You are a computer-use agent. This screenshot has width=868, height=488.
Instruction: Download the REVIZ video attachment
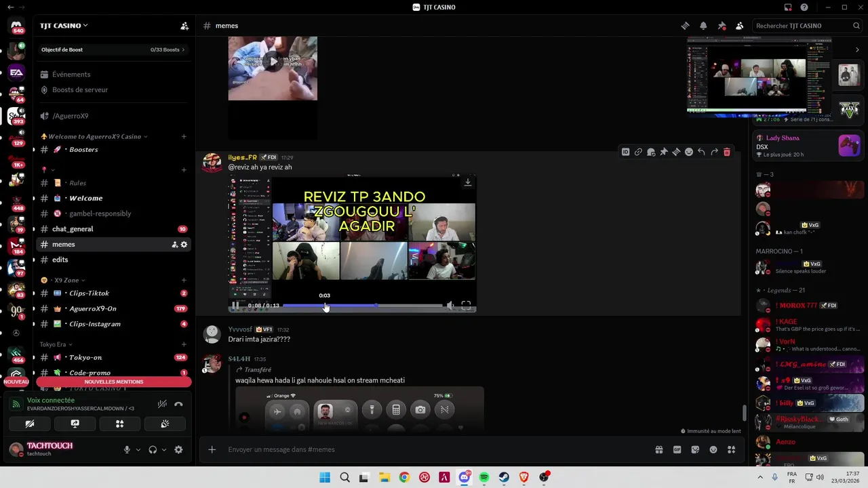[x=467, y=182]
